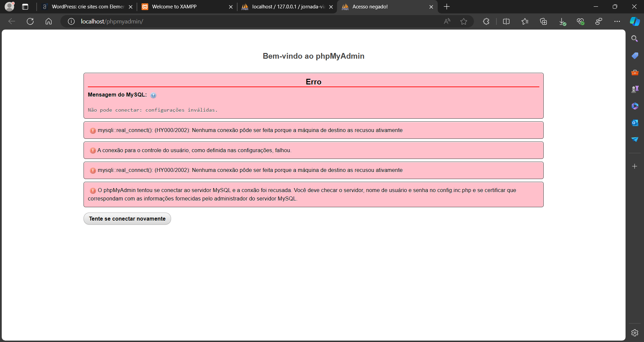644x342 pixels.
Task: Open sidebar Drop paper plane icon
Action: point(635,139)
